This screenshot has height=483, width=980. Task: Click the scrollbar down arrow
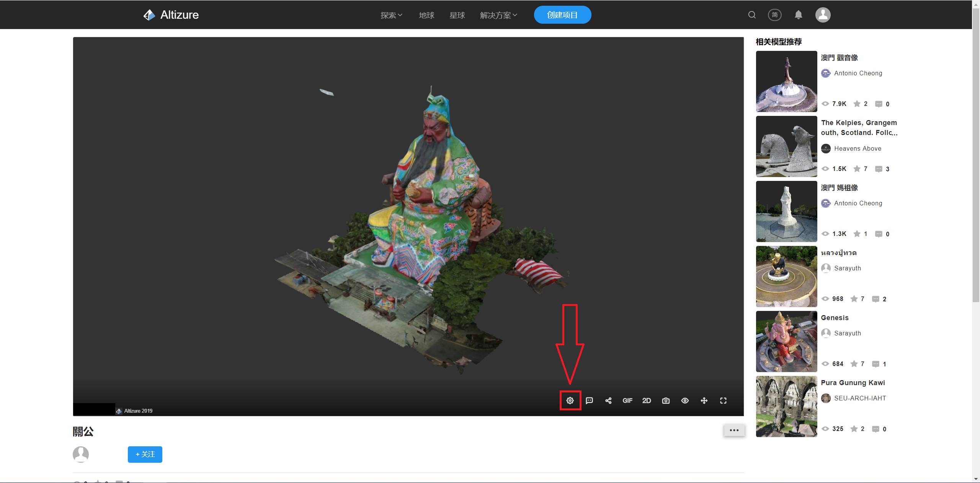976,479
